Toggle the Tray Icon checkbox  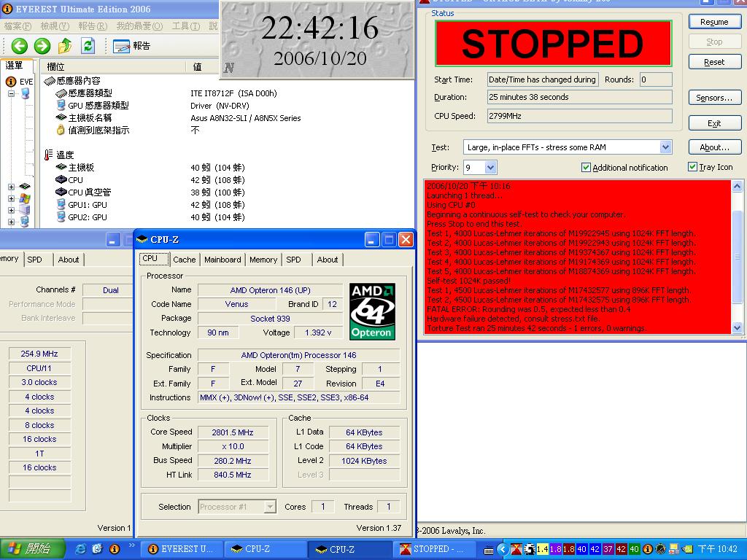693,167
